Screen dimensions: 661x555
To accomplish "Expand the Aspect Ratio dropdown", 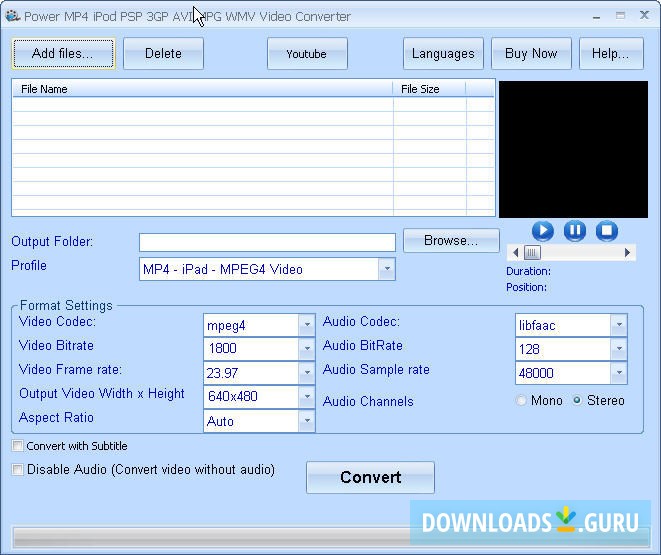I will point(306,421).
